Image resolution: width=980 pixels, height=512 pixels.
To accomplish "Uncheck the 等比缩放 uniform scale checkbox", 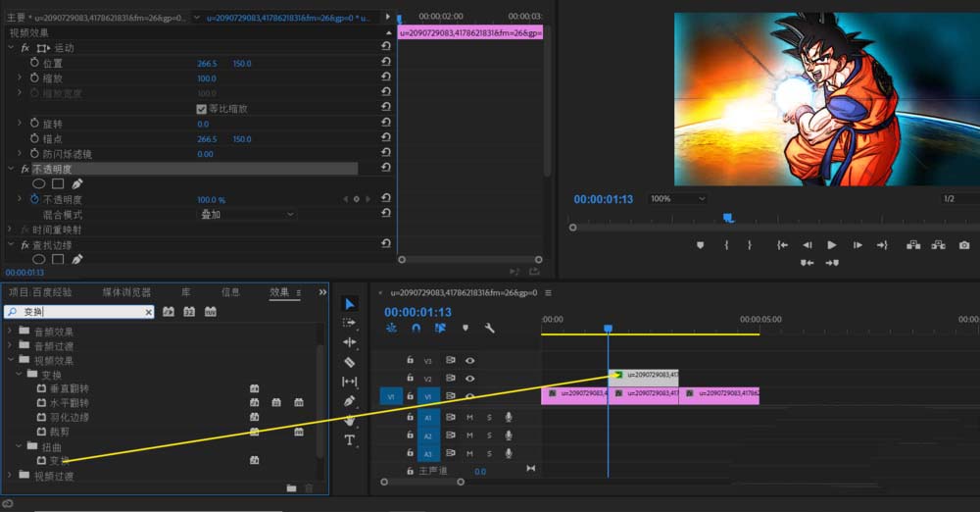I will tap(202, 109).
